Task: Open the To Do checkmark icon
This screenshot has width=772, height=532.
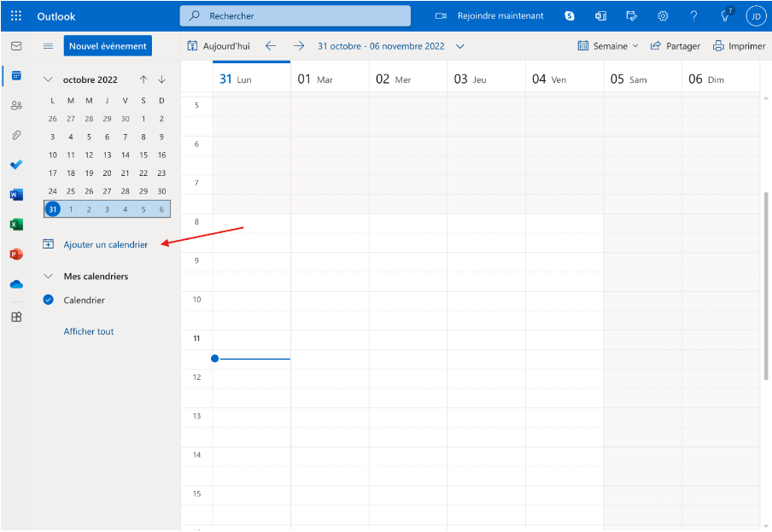Action: pyautogui.click(x=16, y=164)
